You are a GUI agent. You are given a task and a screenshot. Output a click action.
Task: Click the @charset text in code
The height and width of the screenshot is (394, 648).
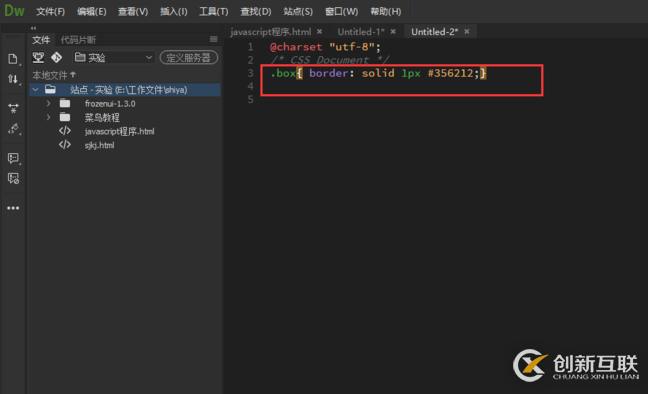pos(296,47)
